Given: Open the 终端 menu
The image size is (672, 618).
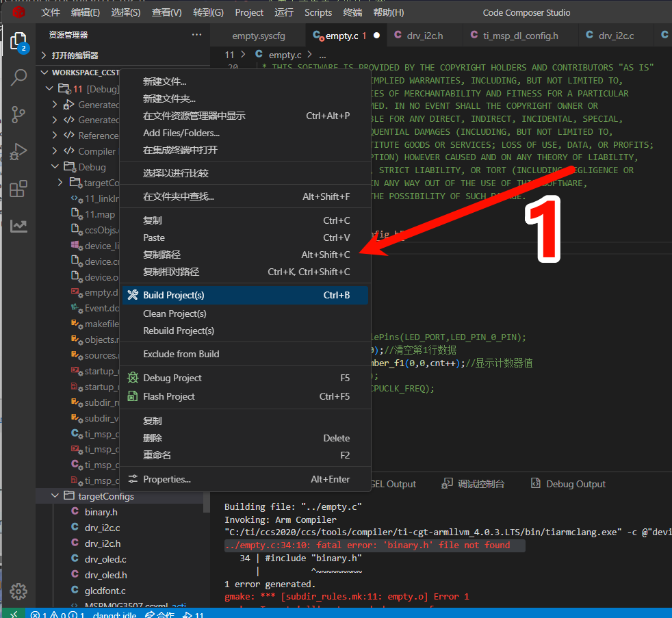Looking at the screenshot, I should pyautogui.click(x=352, y=12).
